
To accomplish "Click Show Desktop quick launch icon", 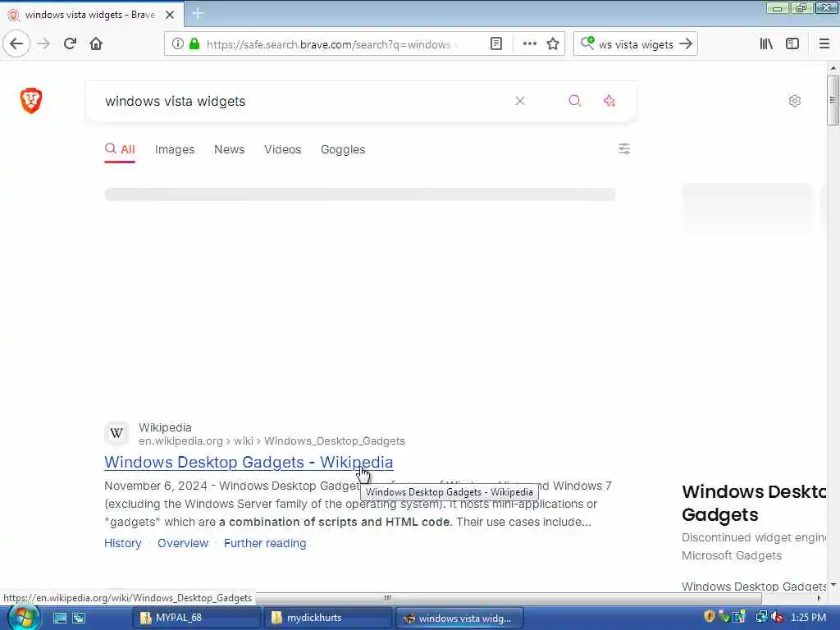I will (59, 618).
